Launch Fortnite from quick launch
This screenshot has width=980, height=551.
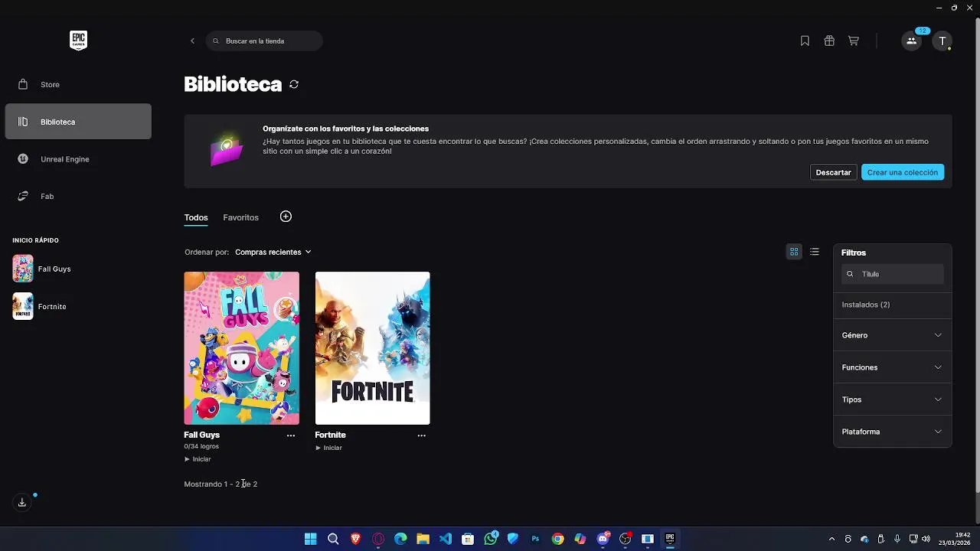[x=40, y=306]
